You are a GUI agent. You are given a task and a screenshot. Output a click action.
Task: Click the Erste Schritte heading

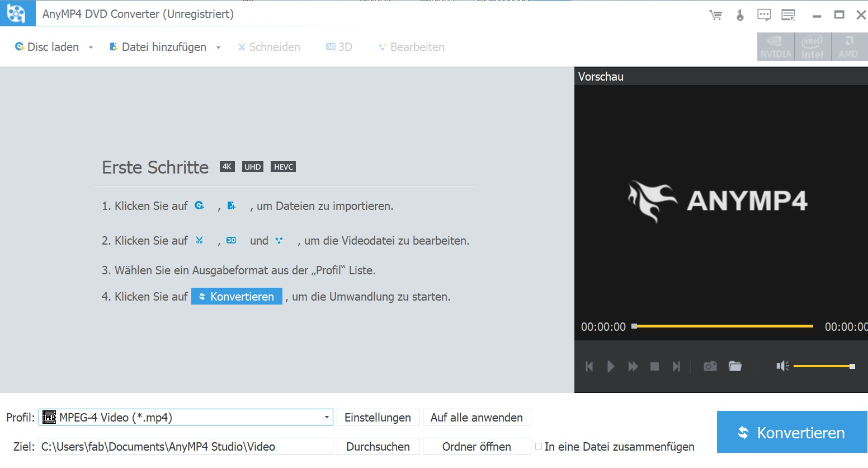(x=155, y=167)
